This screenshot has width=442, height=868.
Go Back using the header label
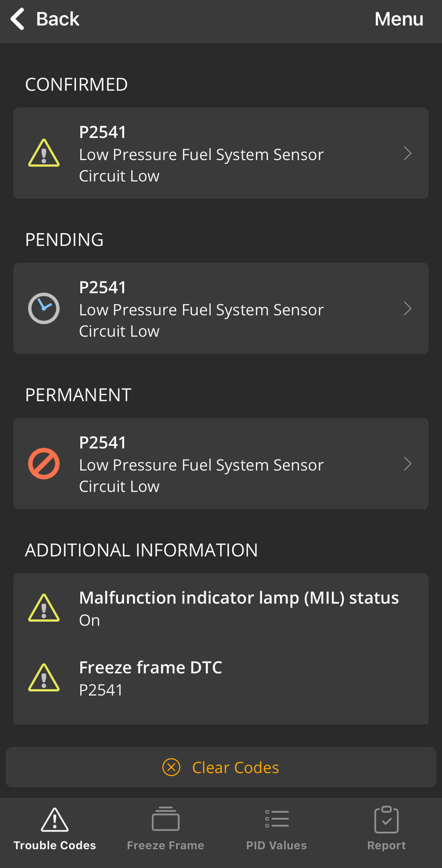pos(57,19)
